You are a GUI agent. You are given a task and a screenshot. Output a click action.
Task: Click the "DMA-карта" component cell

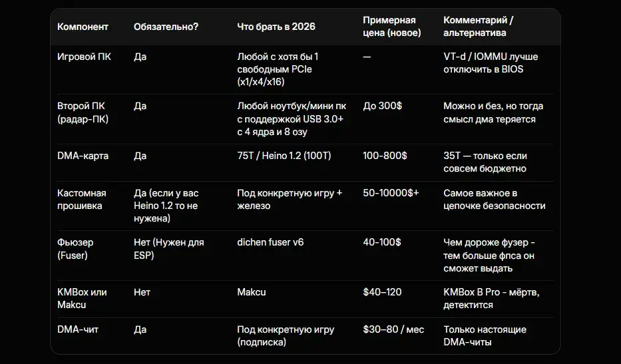83,156
